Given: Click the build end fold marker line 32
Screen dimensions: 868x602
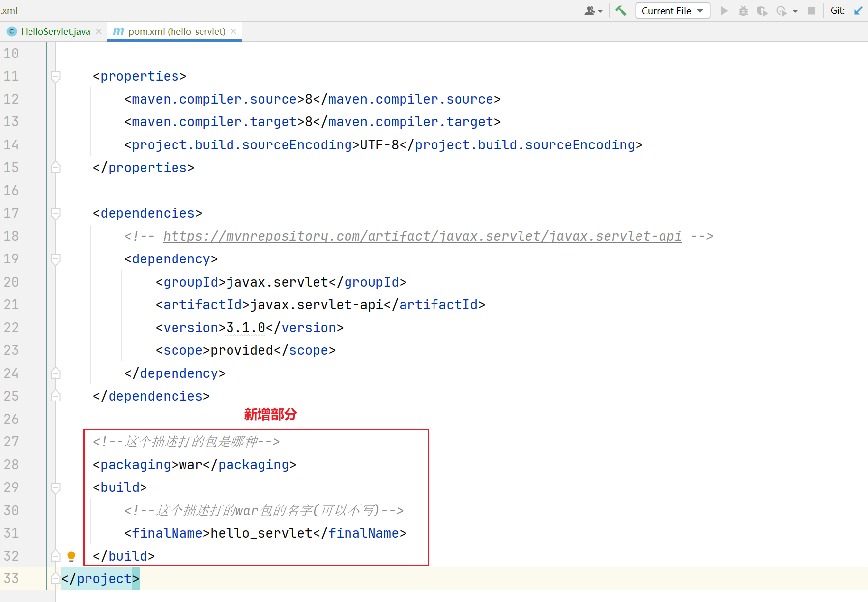Looking at the screenshot, I should [56, 556].
